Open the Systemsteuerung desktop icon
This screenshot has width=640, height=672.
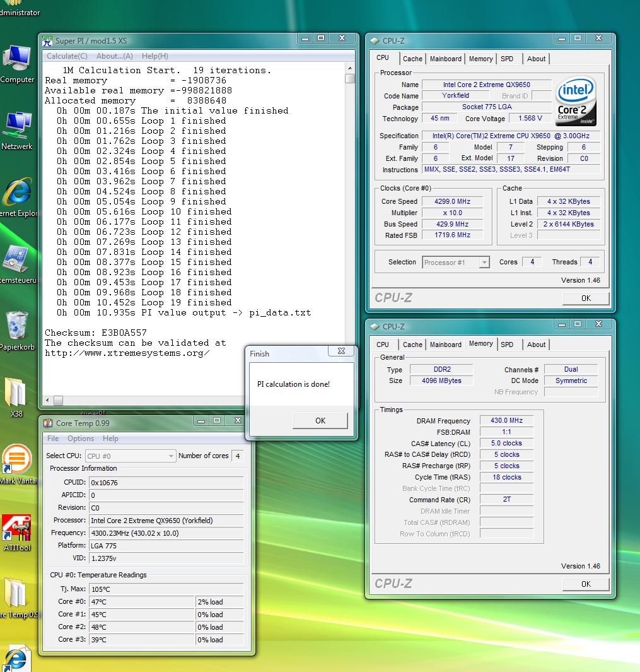(x=17, y=264)
